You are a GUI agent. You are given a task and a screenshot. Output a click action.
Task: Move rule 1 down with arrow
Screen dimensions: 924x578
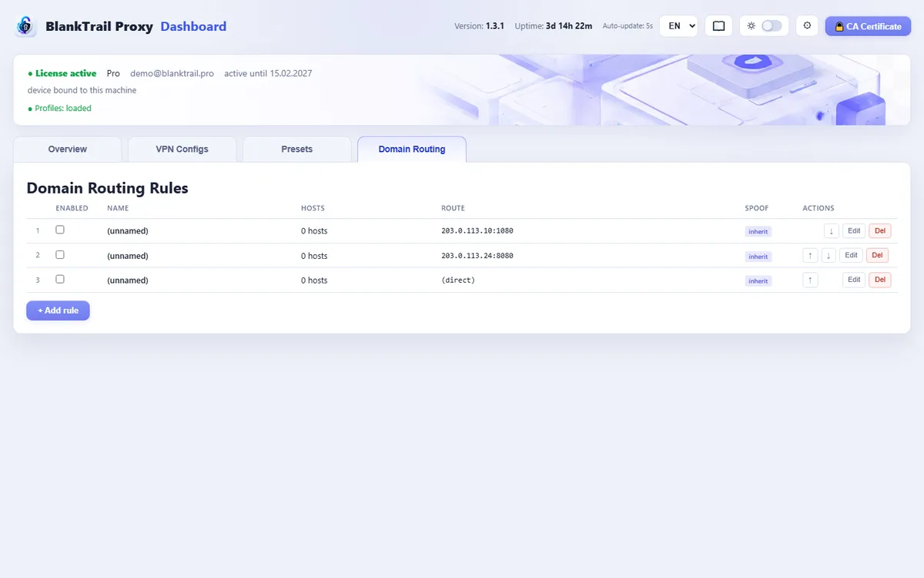coord(832,231)
